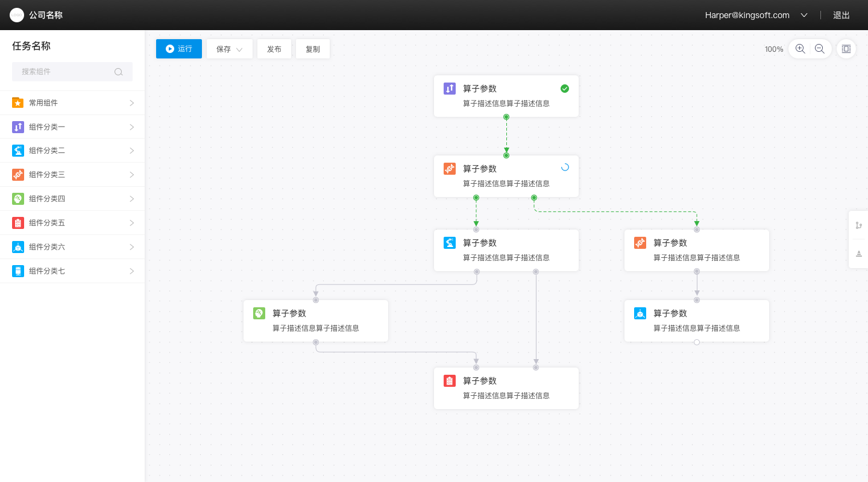Click the fit-to-screen canvas icon
The width and height of the screenshot is (868, 482).
tap(846, 49)
